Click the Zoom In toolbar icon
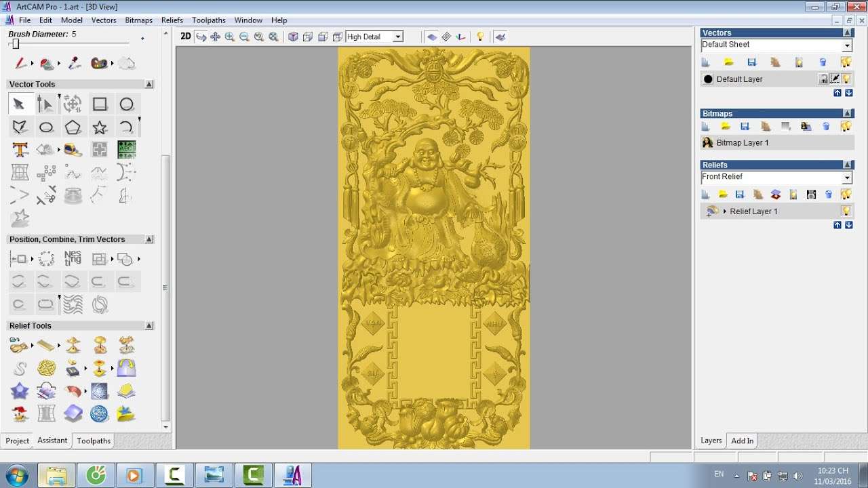This screenshot has width=868, height=488. click(x=230, y=37)
